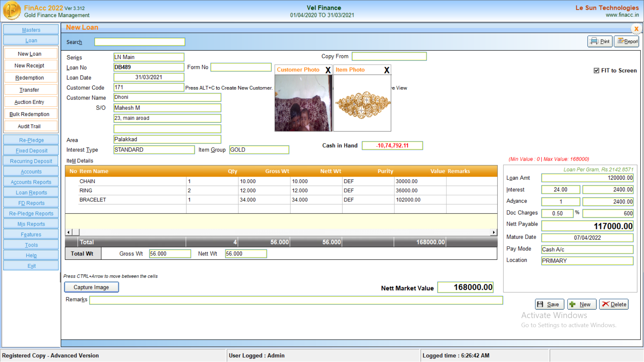Open the Interest Type field showing STANDARD
The image size is (644, 362).
154,149
